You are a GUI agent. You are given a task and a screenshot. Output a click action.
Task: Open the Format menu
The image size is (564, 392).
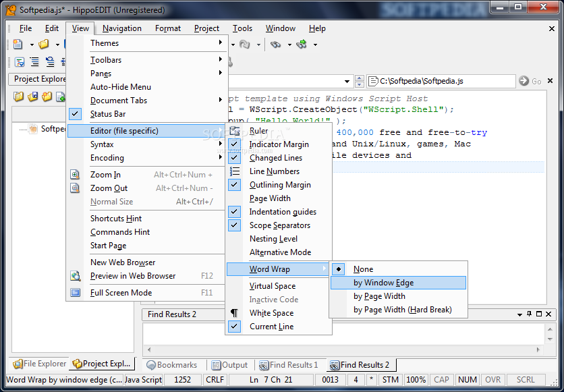(x=168, y=28)
